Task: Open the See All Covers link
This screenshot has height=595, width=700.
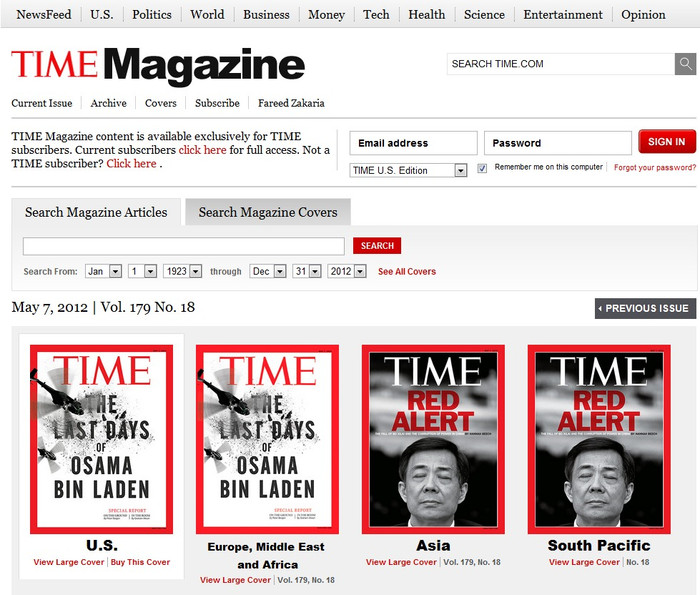Action: pos(407,271)
